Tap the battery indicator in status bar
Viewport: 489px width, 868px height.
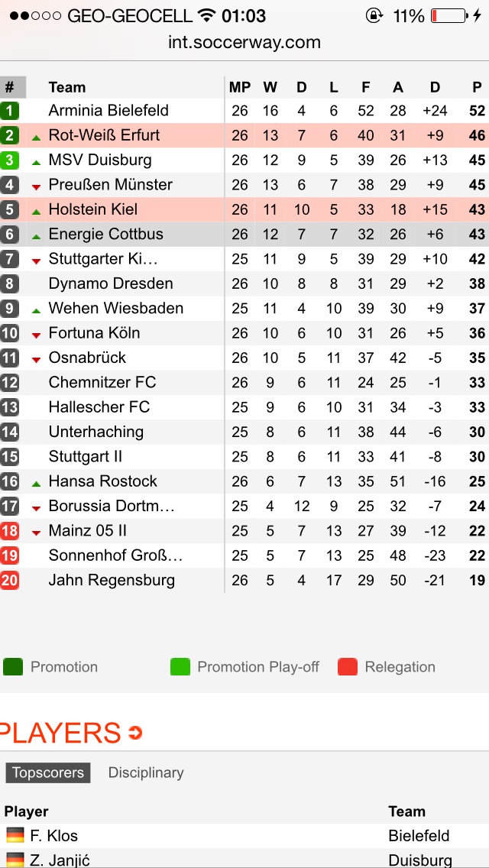click(448, 16)
